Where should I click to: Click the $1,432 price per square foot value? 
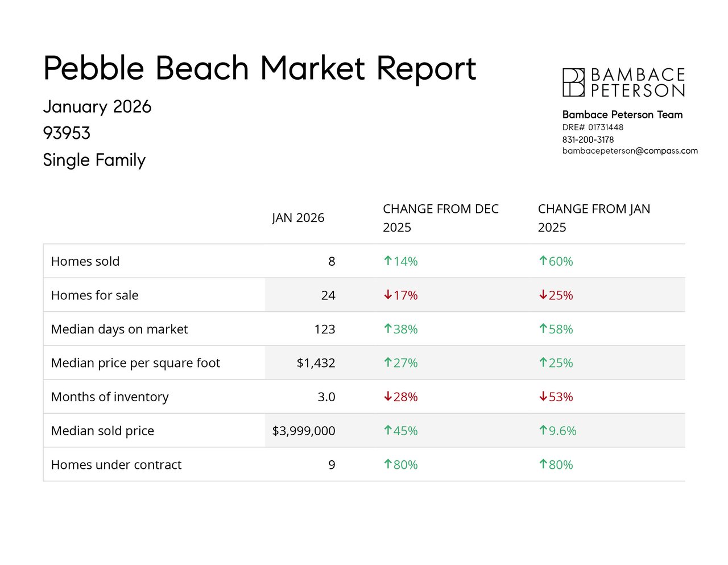point(316,363)
